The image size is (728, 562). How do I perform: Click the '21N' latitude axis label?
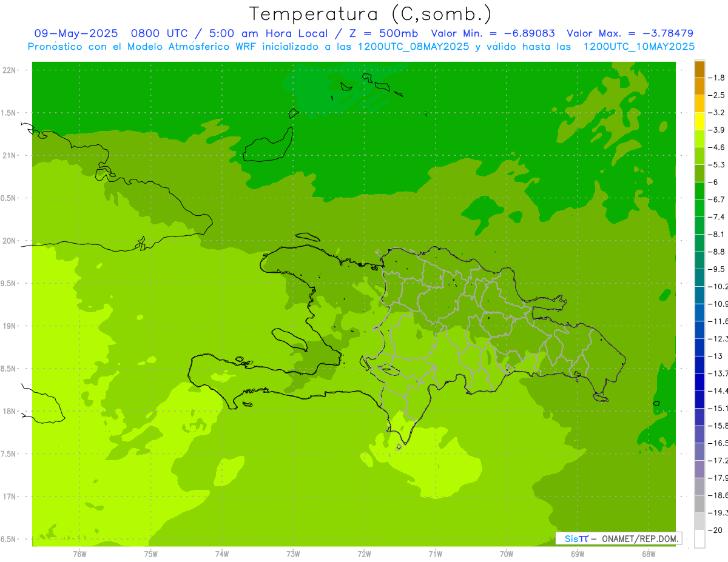(x=10, y=156)
